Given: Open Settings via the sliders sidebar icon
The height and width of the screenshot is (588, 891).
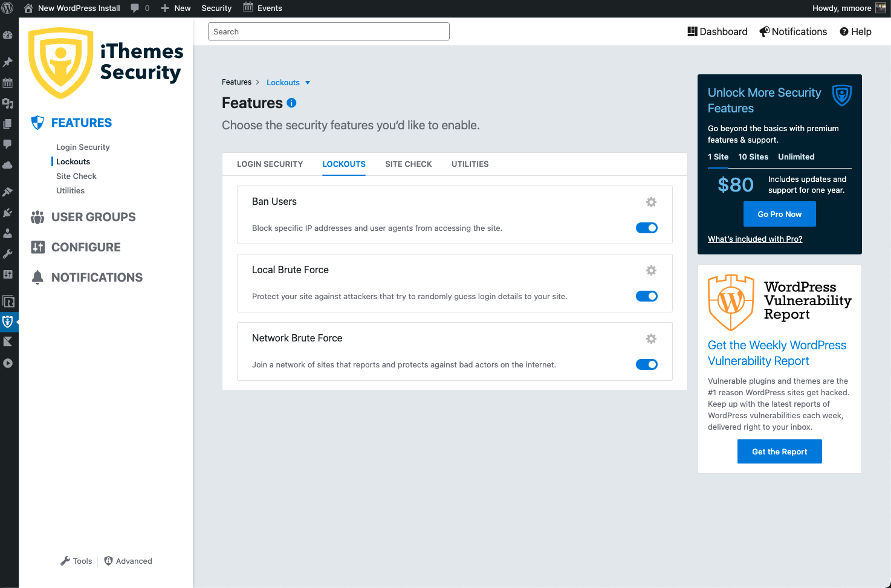Looking at the screenshot, I should coord(8,274).
